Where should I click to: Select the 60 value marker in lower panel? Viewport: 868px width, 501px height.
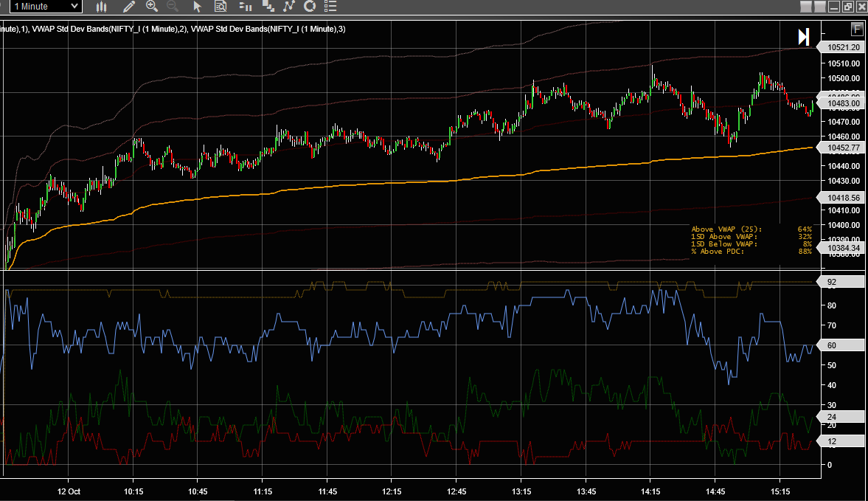click(841, 345)
